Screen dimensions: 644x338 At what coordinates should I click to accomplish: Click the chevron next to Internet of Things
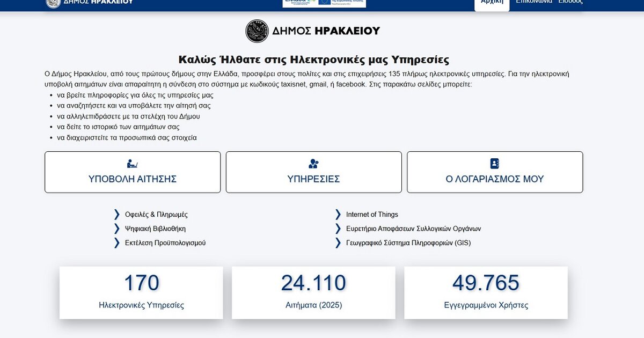click(x=338, y=215)
